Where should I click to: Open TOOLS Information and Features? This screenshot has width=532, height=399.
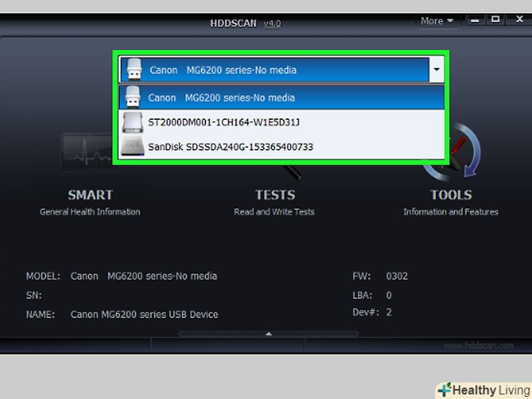451,202
